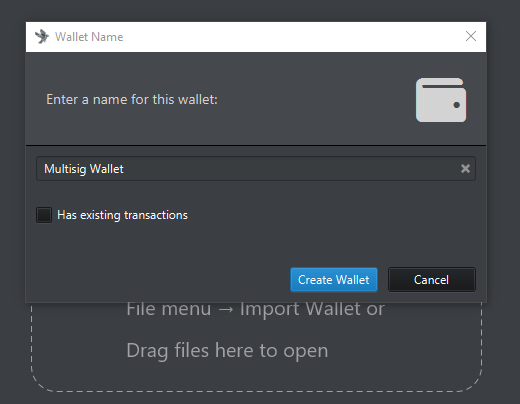Cancel the Wallet Name dialog
The width and height of the screenshot is (520, 404).
coord(432,280)
